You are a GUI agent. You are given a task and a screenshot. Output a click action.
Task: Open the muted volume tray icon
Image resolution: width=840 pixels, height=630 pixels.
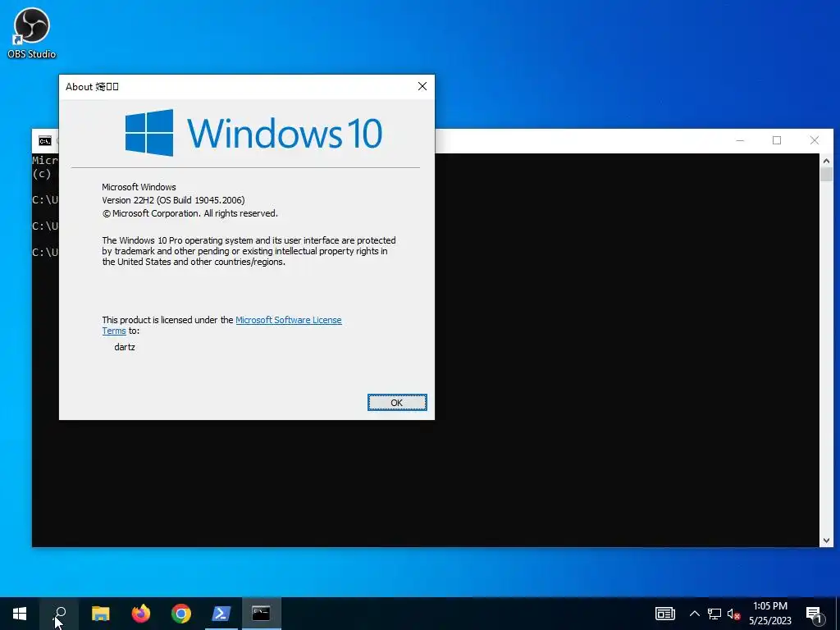(733, 614)
